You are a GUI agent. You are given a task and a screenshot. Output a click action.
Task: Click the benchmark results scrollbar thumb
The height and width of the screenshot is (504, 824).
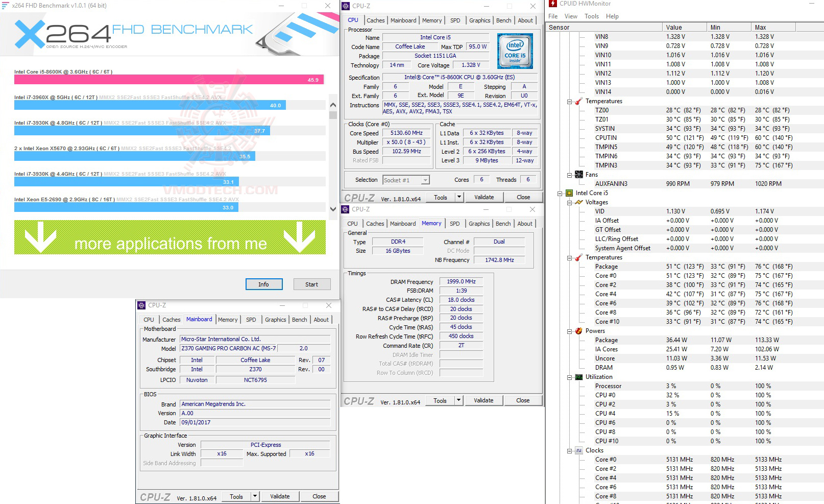coord(333,115)
